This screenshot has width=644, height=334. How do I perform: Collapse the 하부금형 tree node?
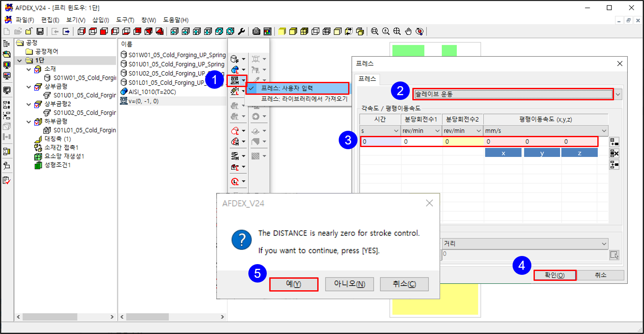(x=29, y=122)
